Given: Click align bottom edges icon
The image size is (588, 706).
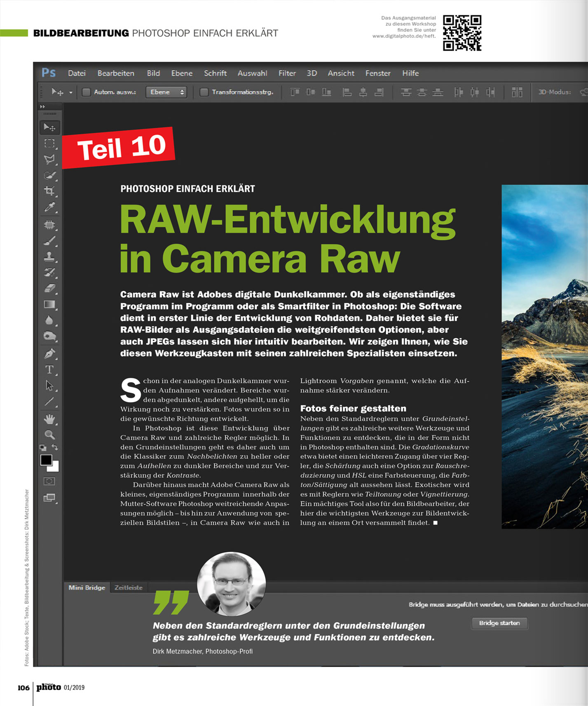Looking at the screenshot, I should (326, 92).
